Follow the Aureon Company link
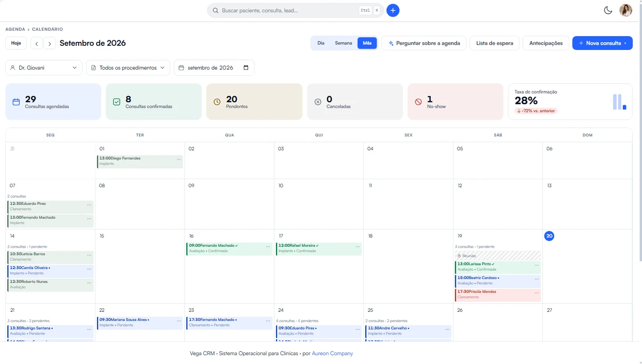Viewport: 642px width, 364px height. click(332, 353)
